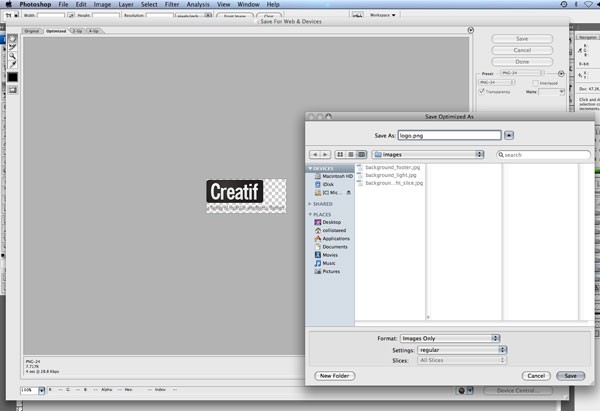Screen dimensions: 600x411
Task: Open the File menu
Action: pos(63,4)
